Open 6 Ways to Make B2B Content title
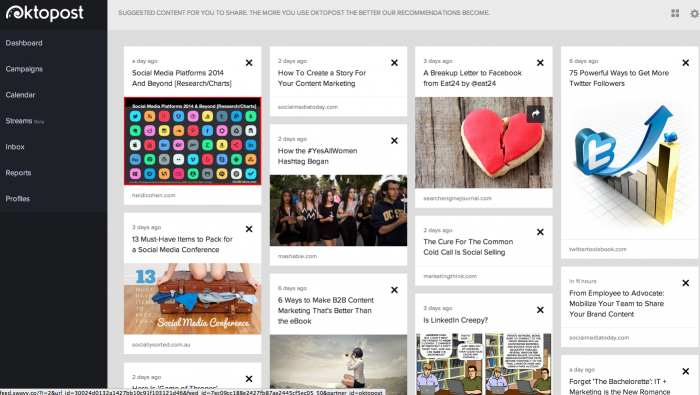The image size is (700, 395). 326,311
